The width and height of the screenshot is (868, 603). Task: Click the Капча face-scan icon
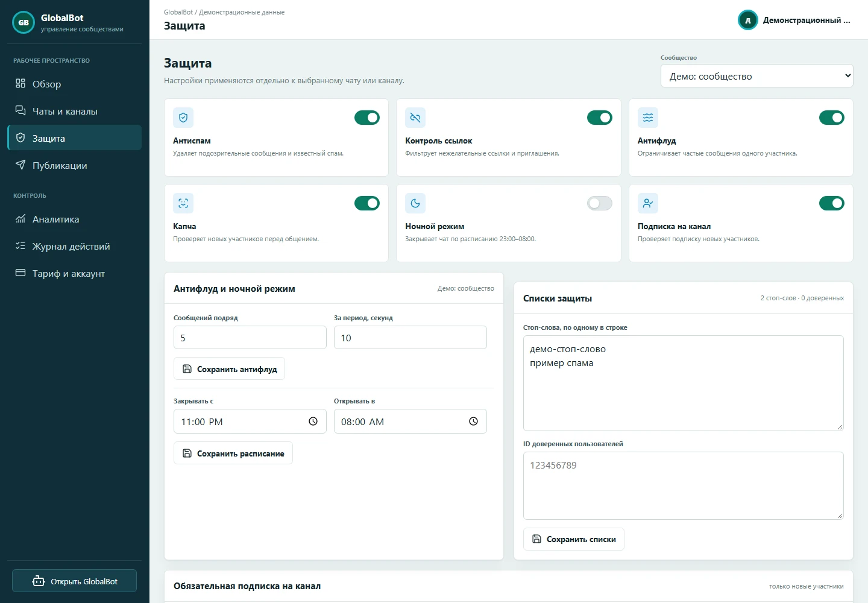click(x=183, y=203)
